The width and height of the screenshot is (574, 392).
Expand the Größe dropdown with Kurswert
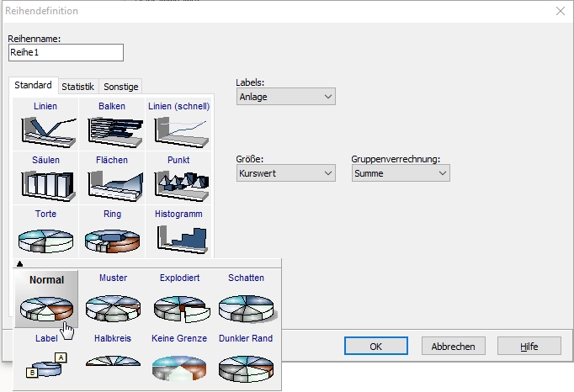click(285, 173)
